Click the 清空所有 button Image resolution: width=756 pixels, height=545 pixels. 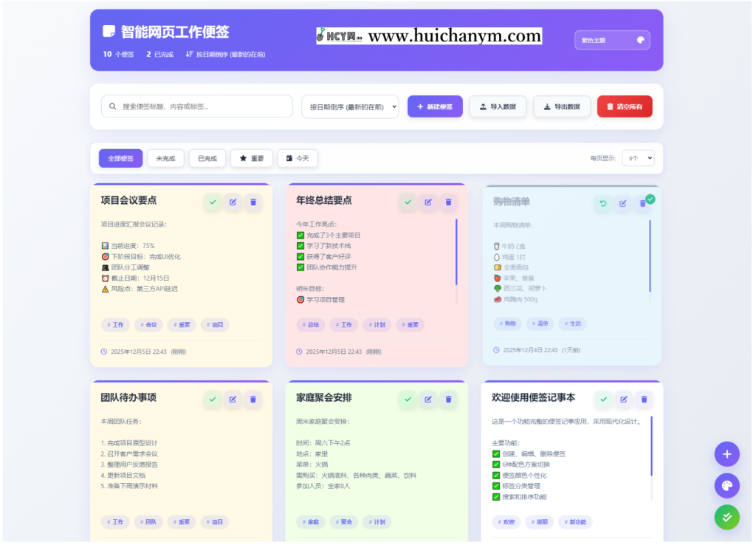click(x=625, y=106)
